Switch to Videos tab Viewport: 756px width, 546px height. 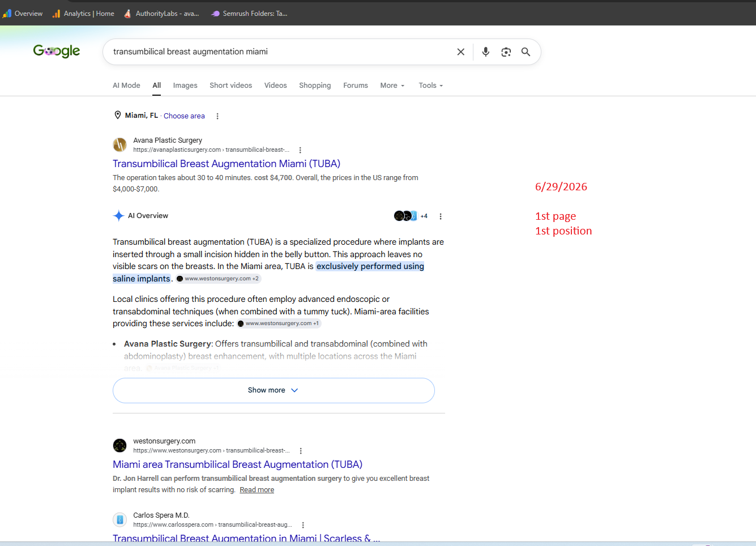276,86
